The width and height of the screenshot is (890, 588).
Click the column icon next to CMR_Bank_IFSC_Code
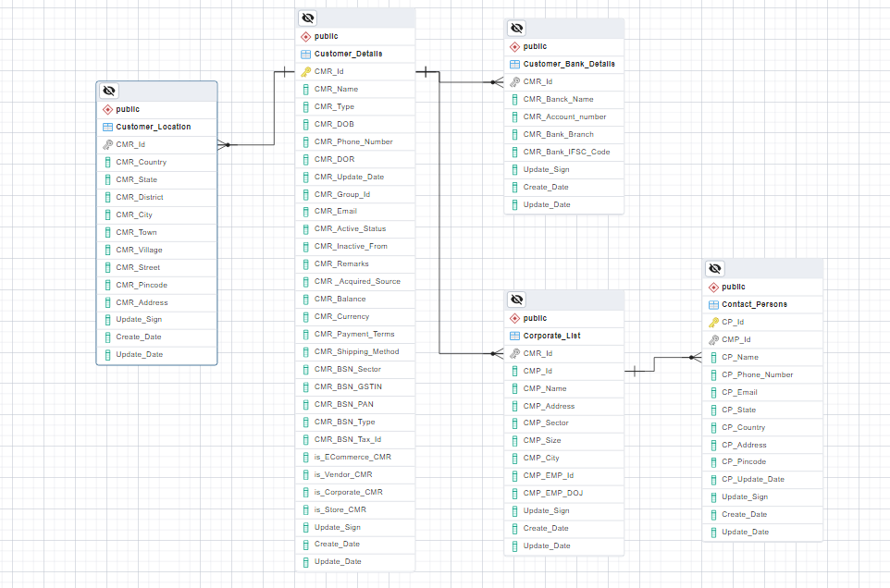click(515, 153)
